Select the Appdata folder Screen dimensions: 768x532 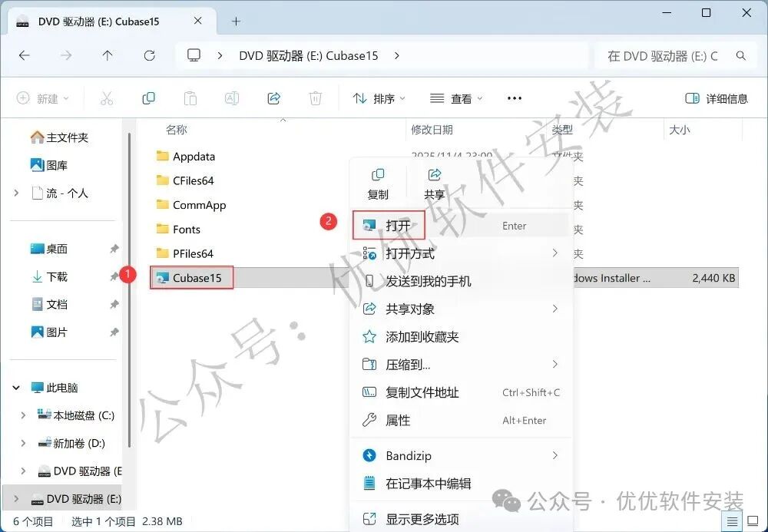coord(186,156)
